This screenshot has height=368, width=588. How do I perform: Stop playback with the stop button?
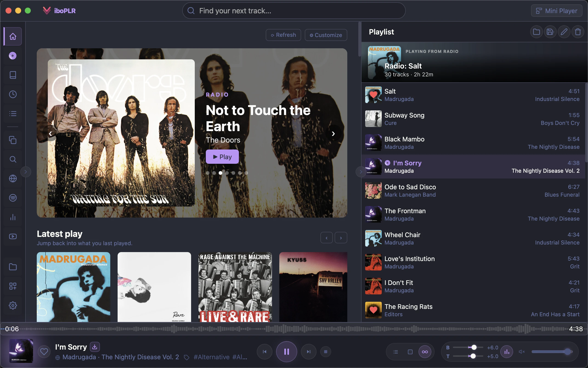coord(326,352)
